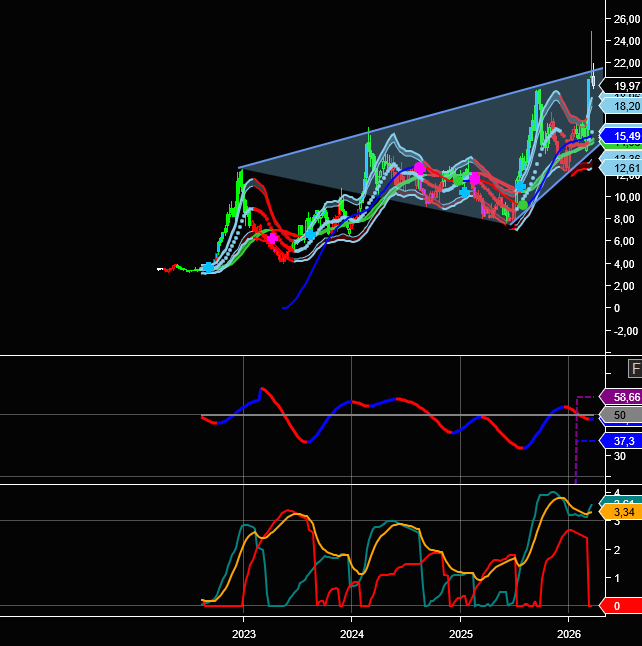Select the 2025 date axis label
This screenshot has height=646, width=642.
[461, 634]
